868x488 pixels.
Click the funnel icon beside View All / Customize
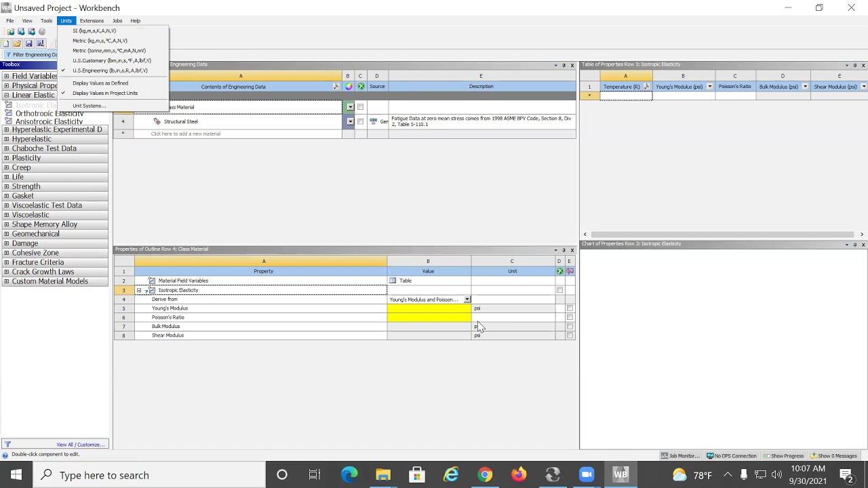pos(7,445)
